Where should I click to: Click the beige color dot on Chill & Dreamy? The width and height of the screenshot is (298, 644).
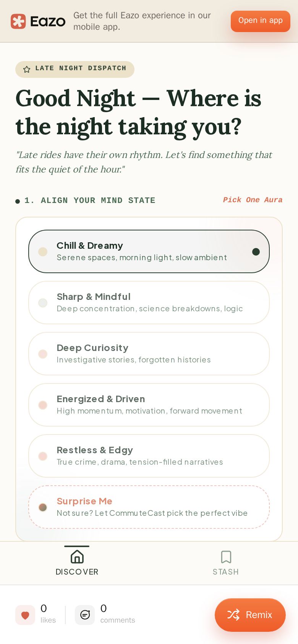click(x=43, y=251)
